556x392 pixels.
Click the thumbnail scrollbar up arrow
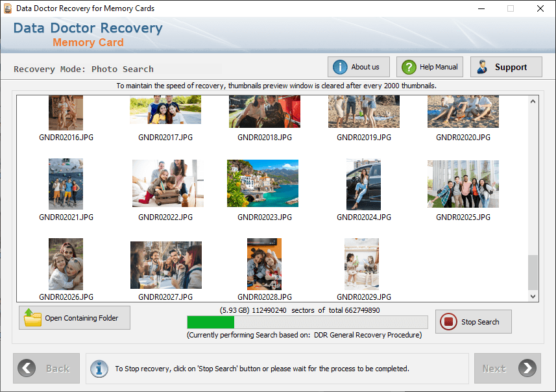tap(533, 101)
